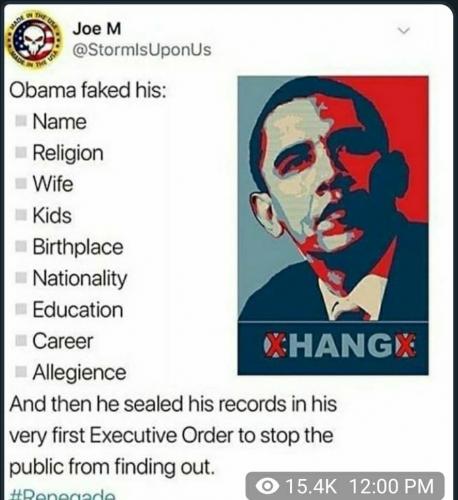Click the checkbox beside Wife
The image size is (458, 500).
[21, 184]
